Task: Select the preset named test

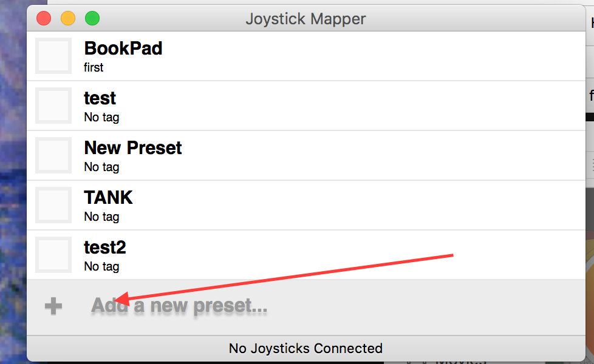Action: click(100, 98)
